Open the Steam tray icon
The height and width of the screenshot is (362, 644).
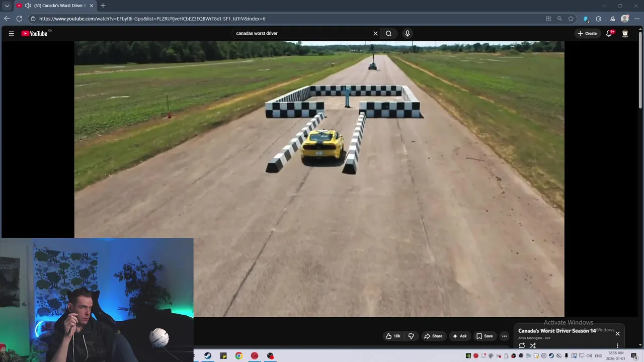[551, 356]
